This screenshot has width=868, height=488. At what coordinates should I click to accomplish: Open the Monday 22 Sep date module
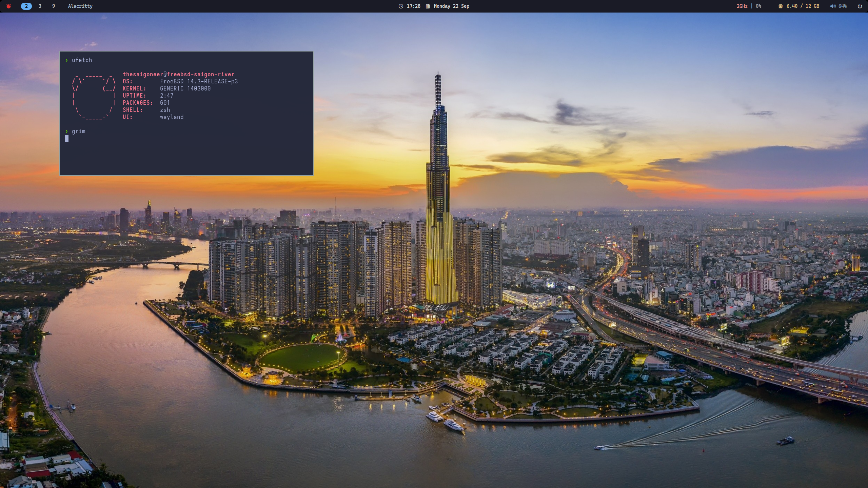coord(451,6)
